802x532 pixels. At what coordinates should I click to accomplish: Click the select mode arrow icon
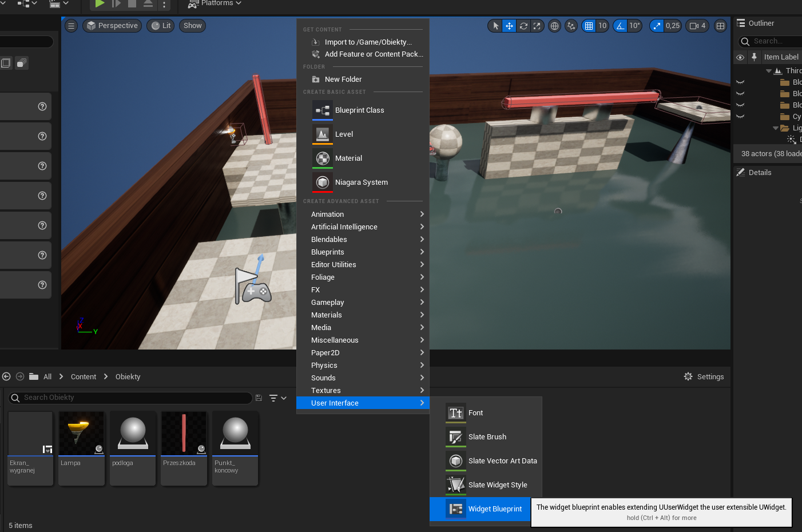tap(495, 26)
